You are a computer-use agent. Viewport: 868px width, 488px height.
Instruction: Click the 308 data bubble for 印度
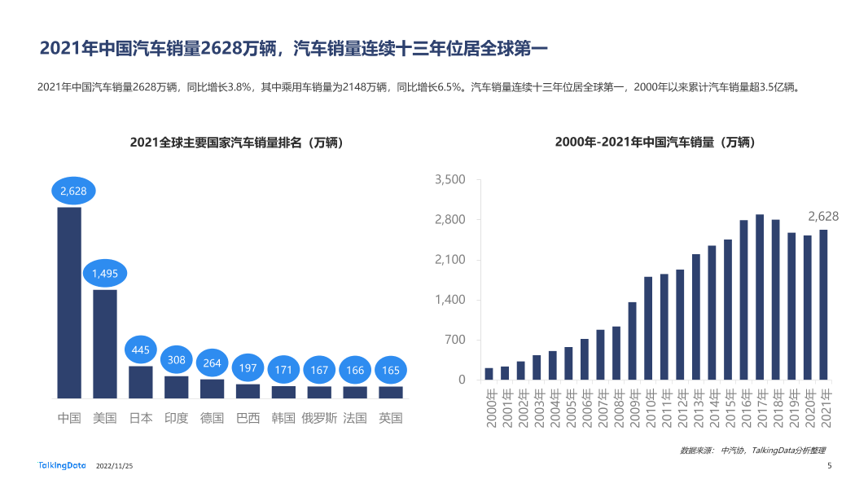(176, 359)
